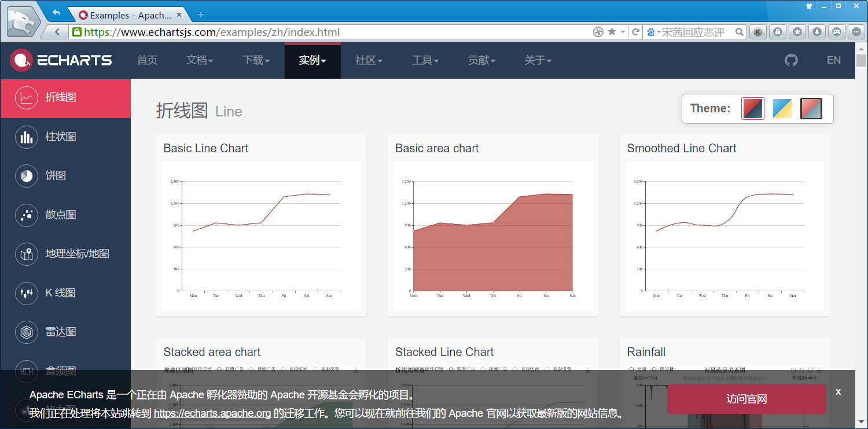Select 折线图 in the sidebar
The width and height of the screenshot is (868, 429).
65,98
